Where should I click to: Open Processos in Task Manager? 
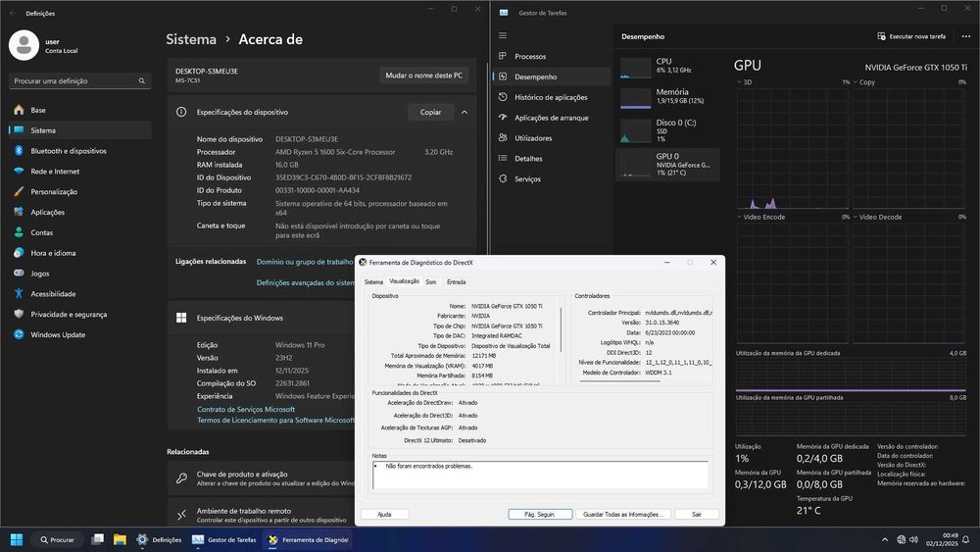pyautogui.click(x=551, y=56)
